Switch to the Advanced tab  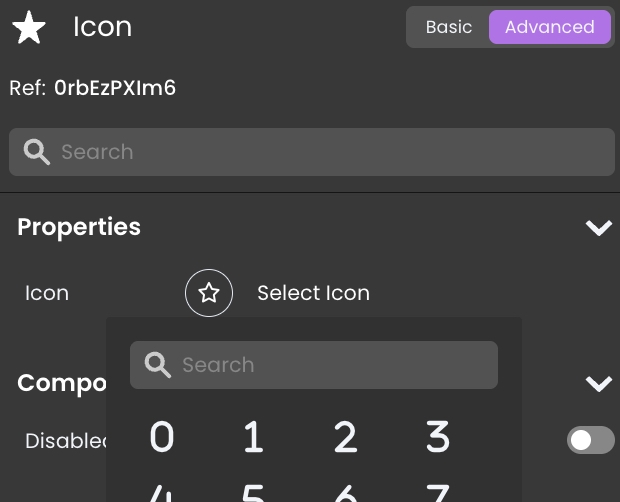pos(549,27)
